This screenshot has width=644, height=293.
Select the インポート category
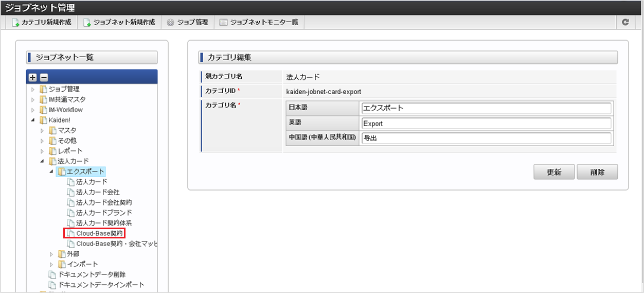tap(82, 264)
